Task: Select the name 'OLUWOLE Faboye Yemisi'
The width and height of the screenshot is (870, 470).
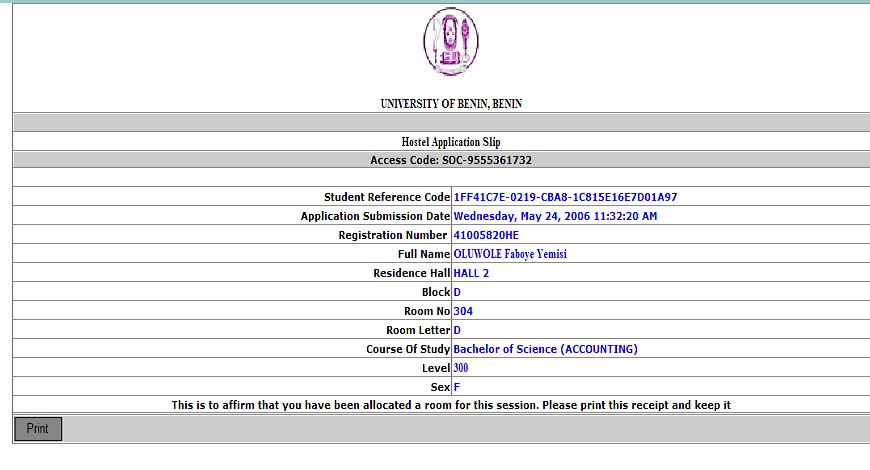Action: pos(510,254)
